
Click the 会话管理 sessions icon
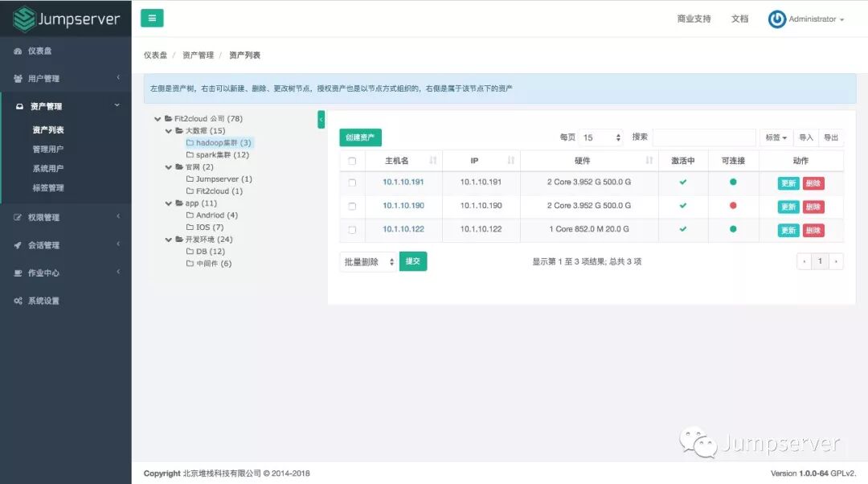(19, 244)
